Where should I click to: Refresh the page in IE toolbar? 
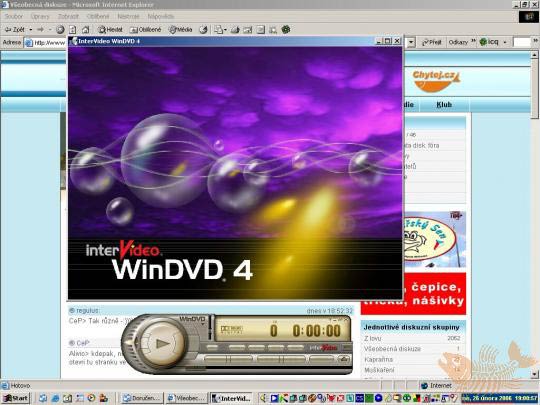[x=73, y=30]
